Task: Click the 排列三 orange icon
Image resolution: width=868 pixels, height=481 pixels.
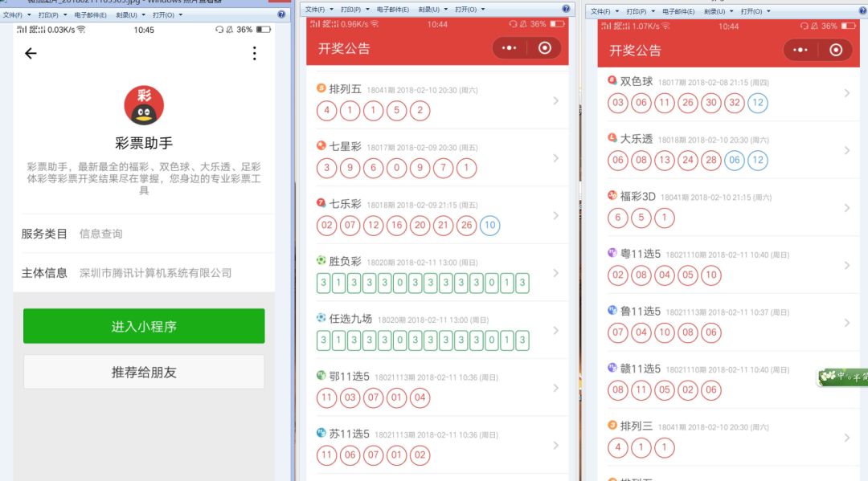Action: click(x=612, y=425)
